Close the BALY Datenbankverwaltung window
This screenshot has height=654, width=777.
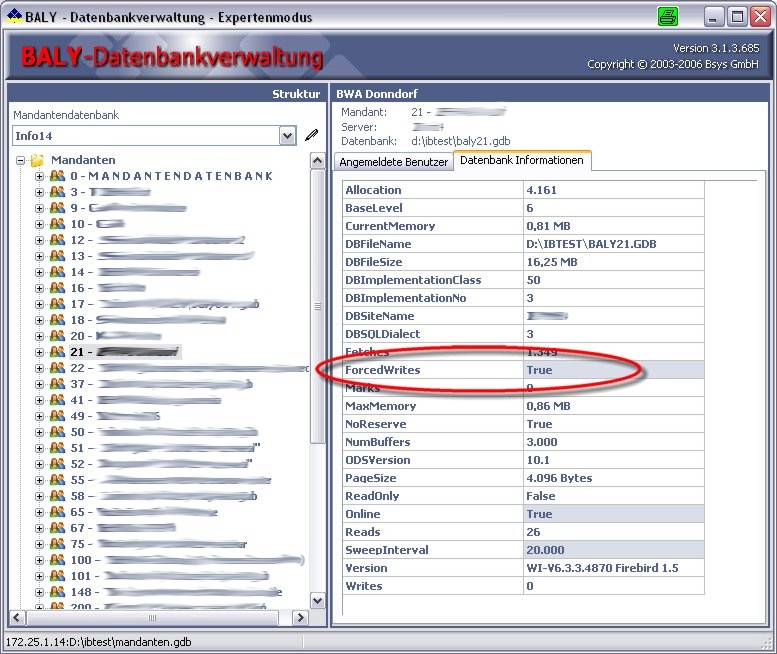(x=760, y=17)
